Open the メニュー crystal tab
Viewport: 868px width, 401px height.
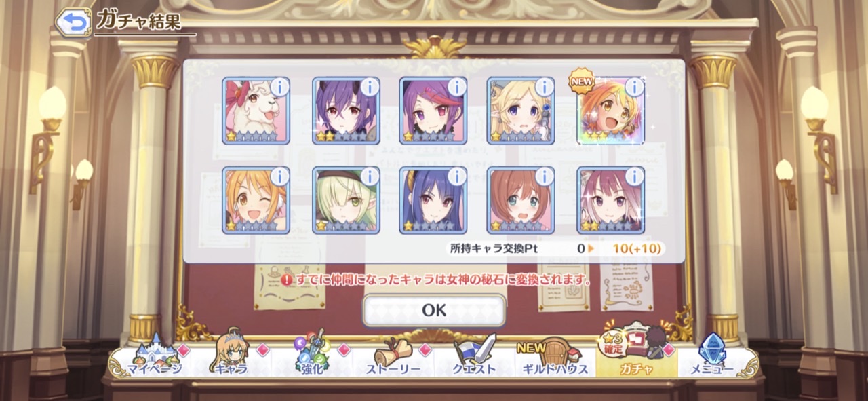coord(712,360)
